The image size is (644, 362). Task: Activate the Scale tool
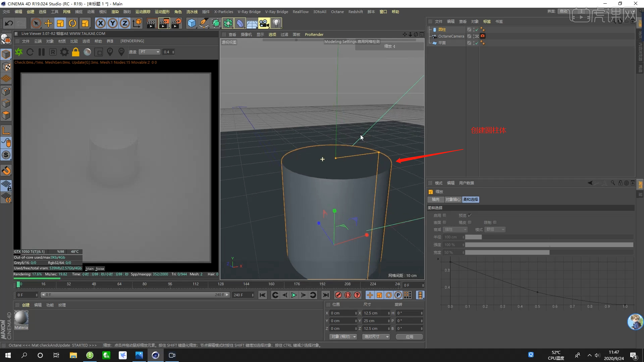click(60, 23)
